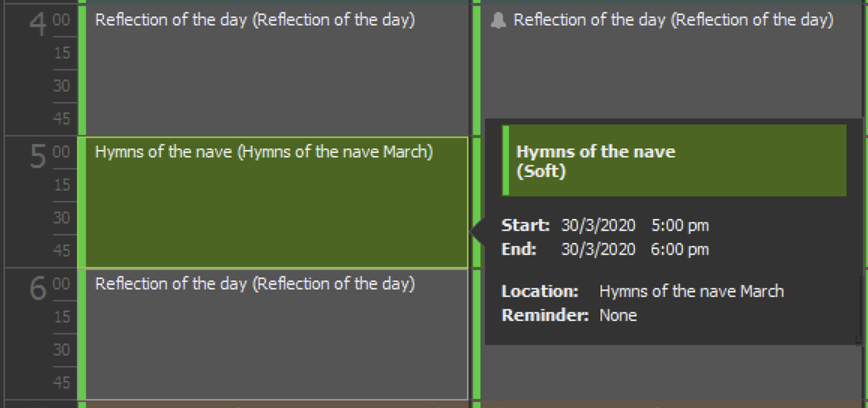
Task: Select the 4:00 Reflection of the day event without bell
Action: pyautogui.click(x=273, y=69)
